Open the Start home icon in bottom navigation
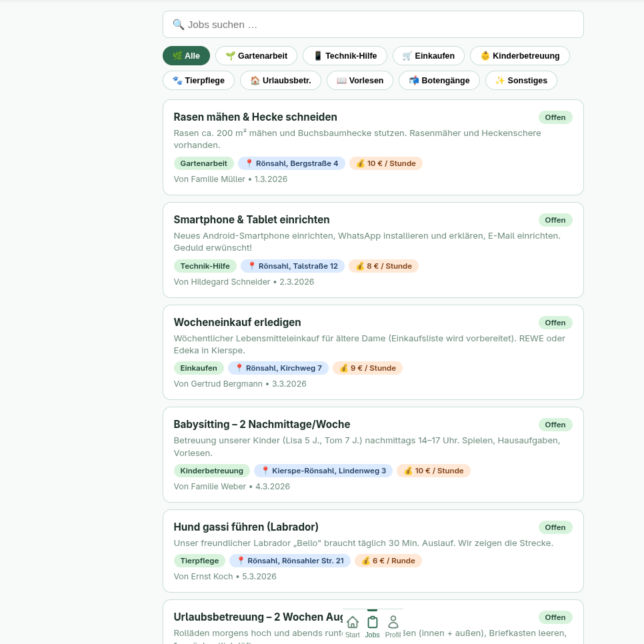644x644 pixels. (x=353, y=623)
